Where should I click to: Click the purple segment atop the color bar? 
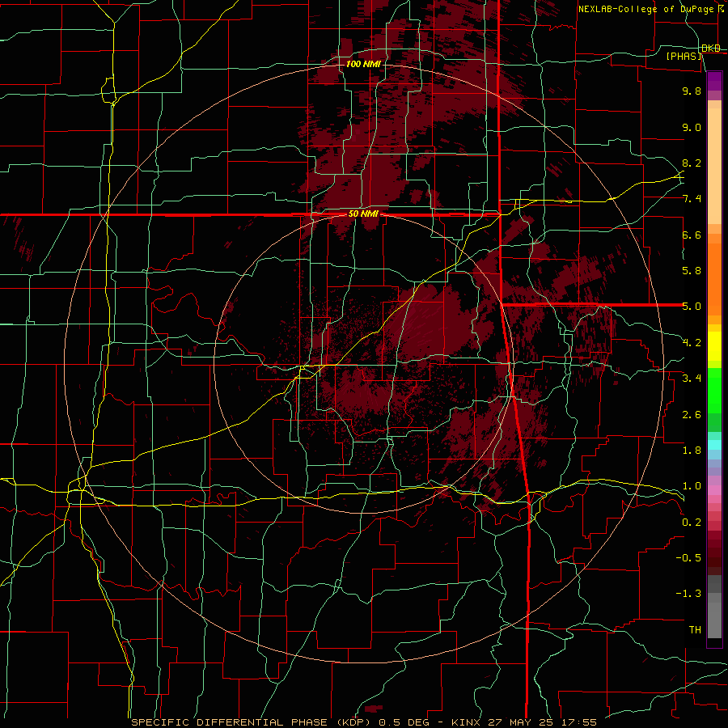pos(714,81)
